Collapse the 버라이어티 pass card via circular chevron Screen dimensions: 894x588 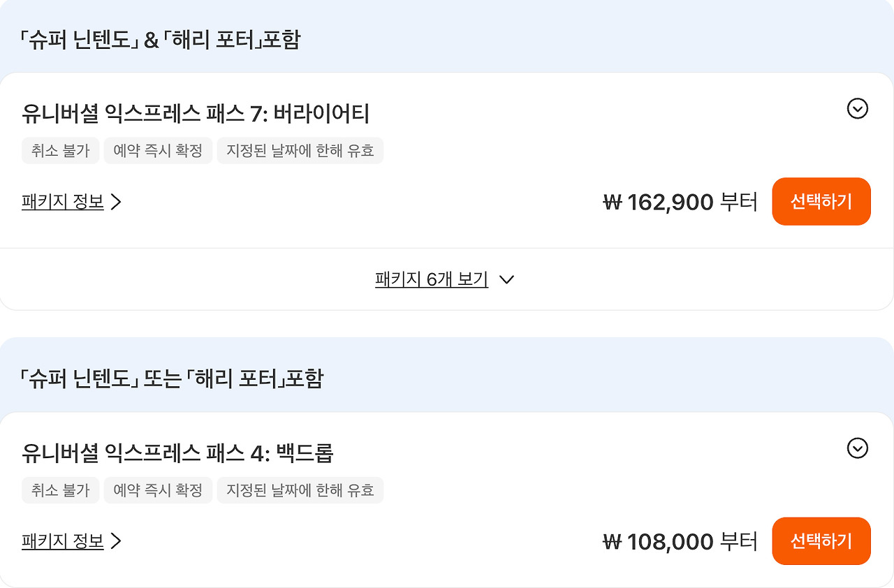[858, 109]
